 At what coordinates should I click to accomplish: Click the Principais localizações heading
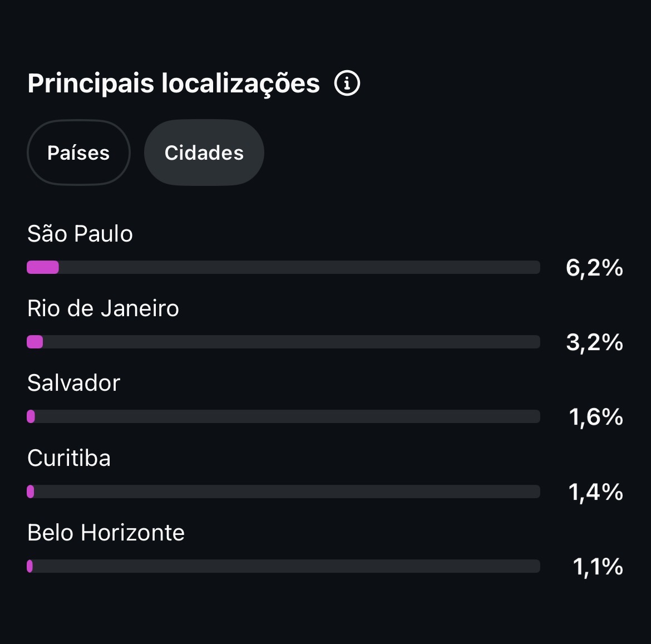(174, 83)
